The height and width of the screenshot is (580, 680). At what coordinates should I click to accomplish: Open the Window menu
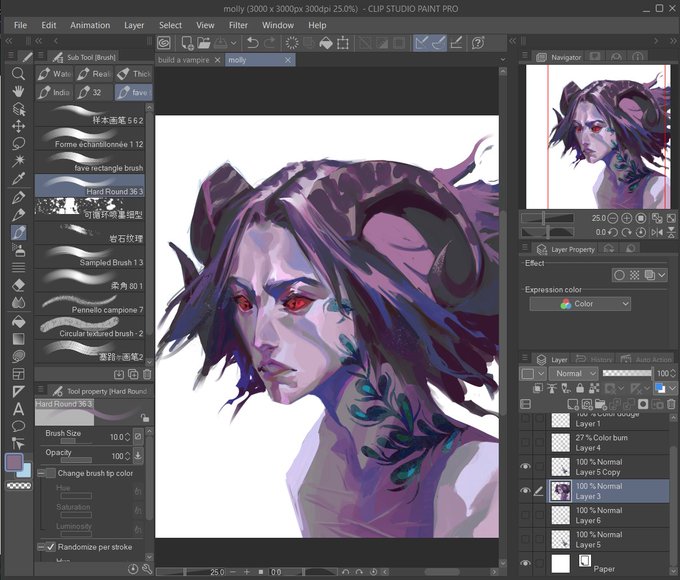[x=278, y=25]
